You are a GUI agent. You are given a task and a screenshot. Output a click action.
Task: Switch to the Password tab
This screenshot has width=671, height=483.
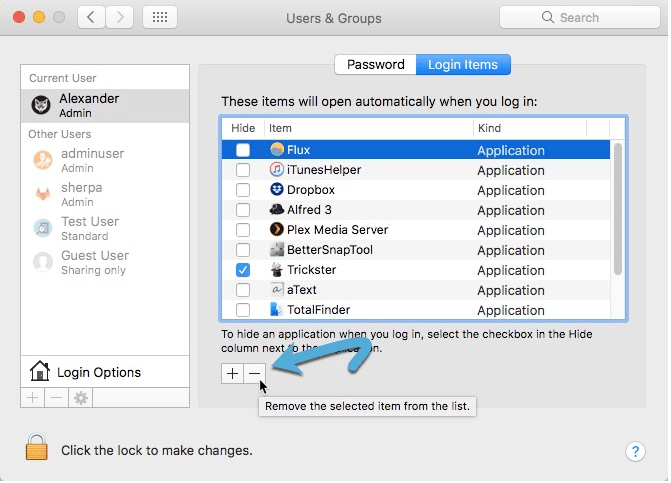pyautogui.click(x=375, y=65)
